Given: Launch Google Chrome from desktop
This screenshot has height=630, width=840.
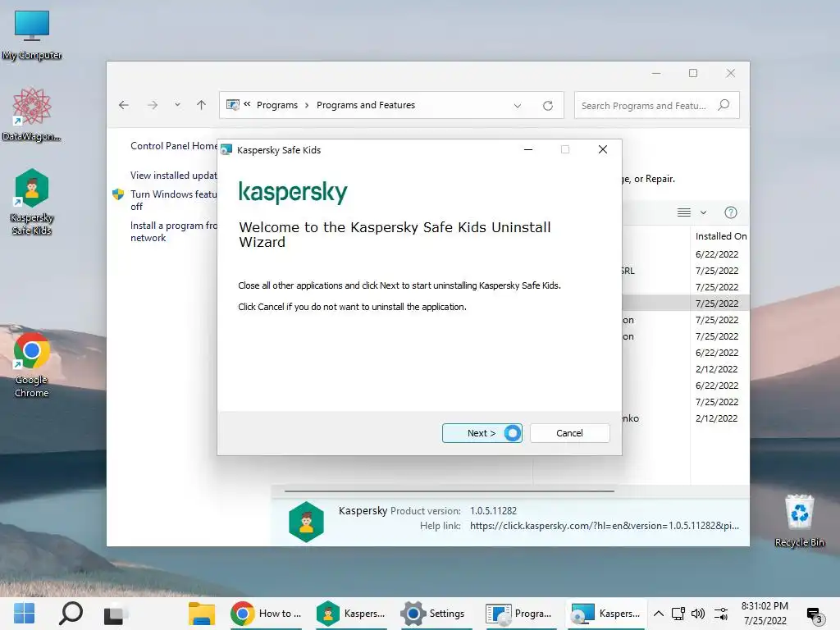Looking at the screenshot, I should point(32,365).
